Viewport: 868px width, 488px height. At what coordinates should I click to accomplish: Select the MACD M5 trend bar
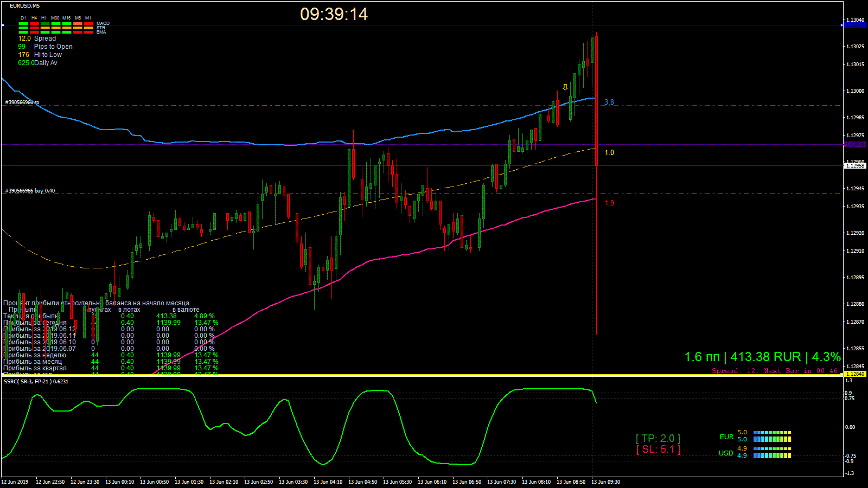[78, 24]
